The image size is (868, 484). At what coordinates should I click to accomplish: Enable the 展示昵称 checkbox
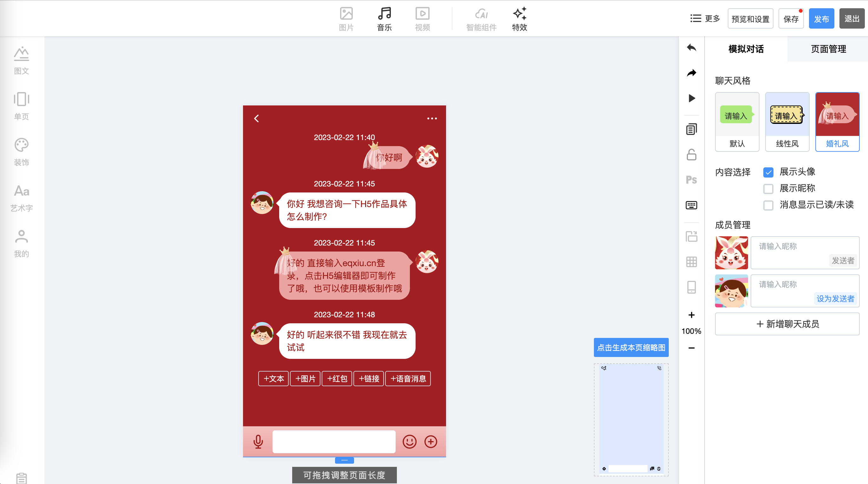coord(768,189)
